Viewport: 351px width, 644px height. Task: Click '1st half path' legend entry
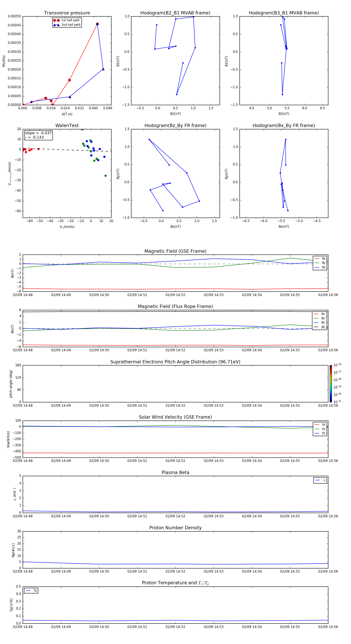pyautogui.click(x=66, y=20)
